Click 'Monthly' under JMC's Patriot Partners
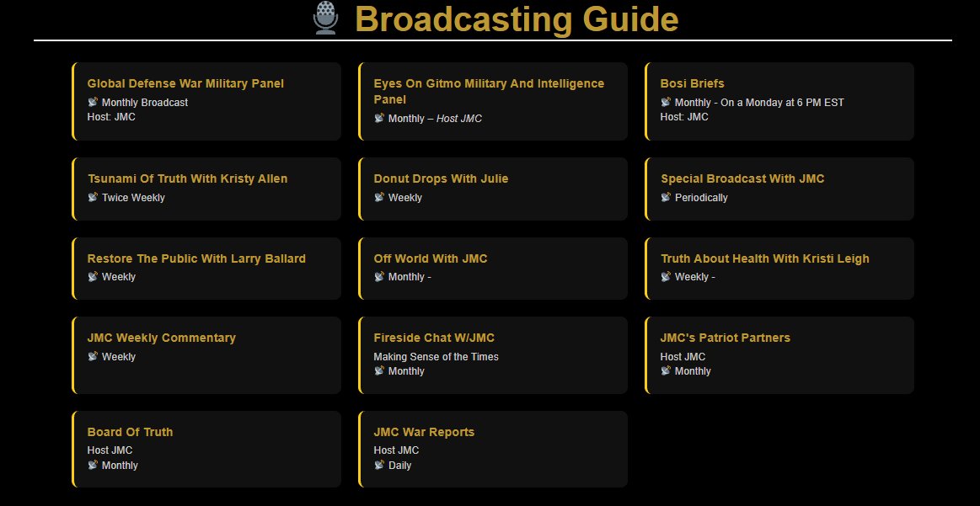The image size is (980, 506). click(x=693, y=371)
